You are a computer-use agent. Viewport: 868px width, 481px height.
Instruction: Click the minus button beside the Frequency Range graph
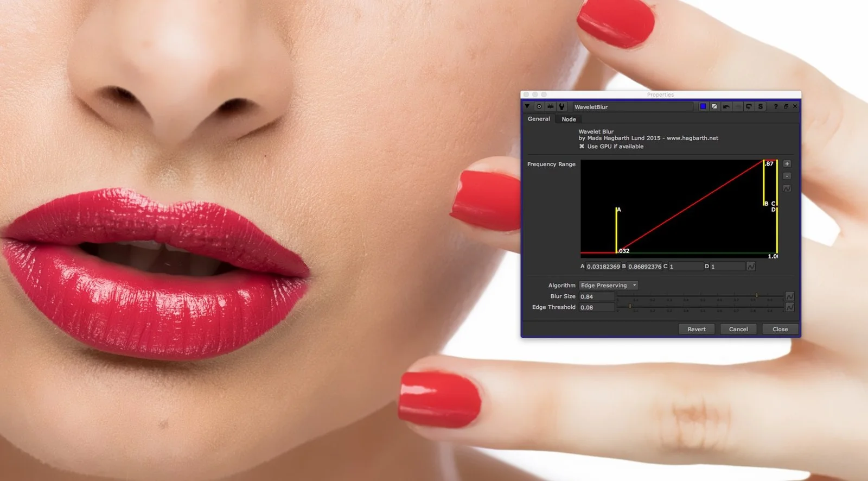tap(787, 176)
